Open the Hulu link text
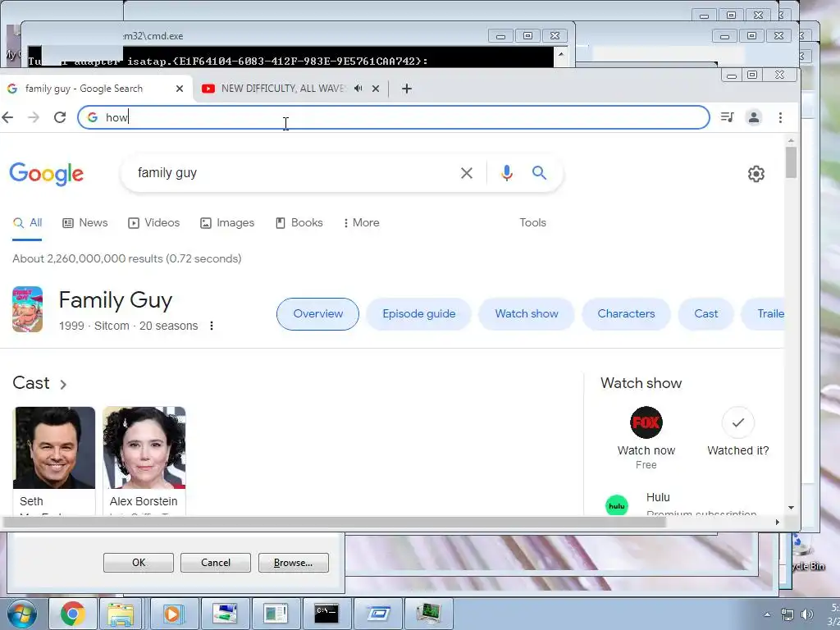 658,497
